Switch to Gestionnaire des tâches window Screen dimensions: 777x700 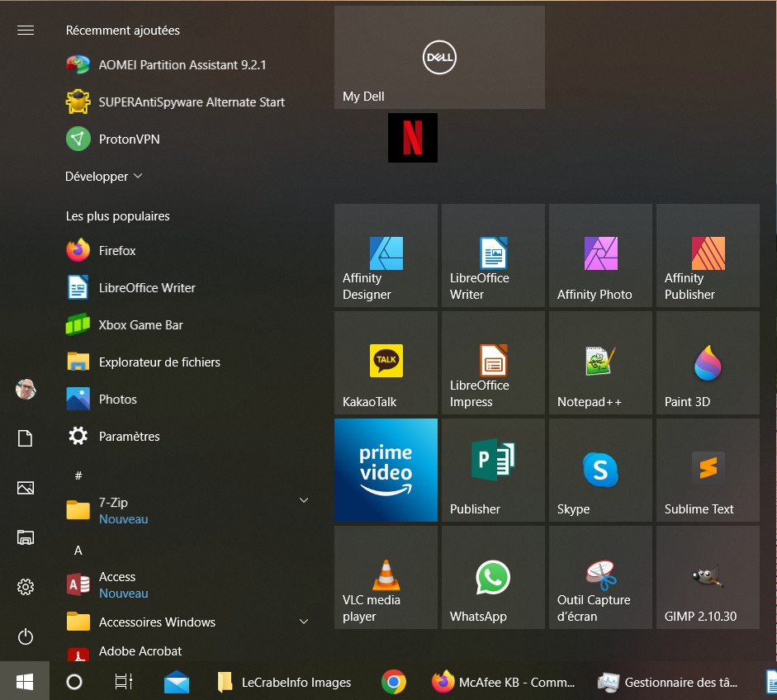tap(668, 682)
